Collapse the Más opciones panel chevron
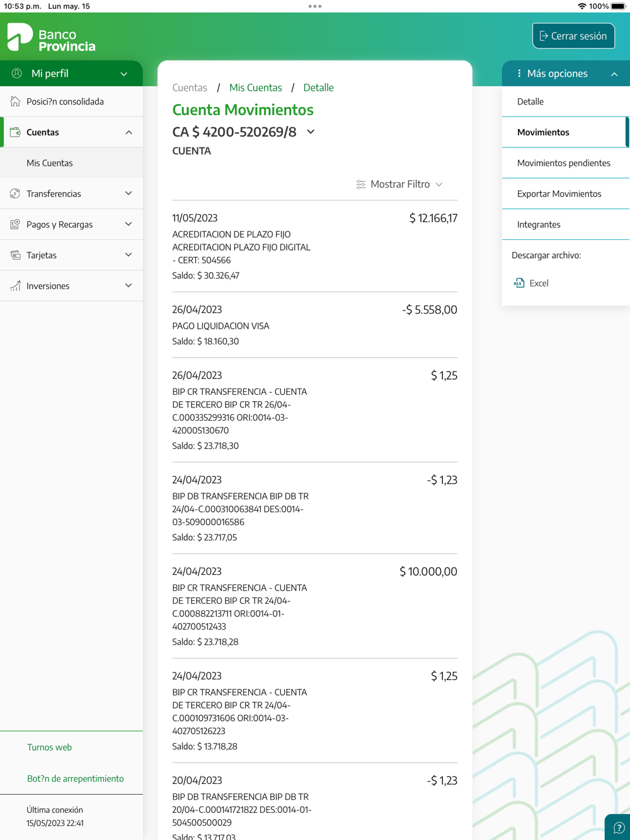The height and width of the screenshot is (840, 630). click(x=614, y=74)
